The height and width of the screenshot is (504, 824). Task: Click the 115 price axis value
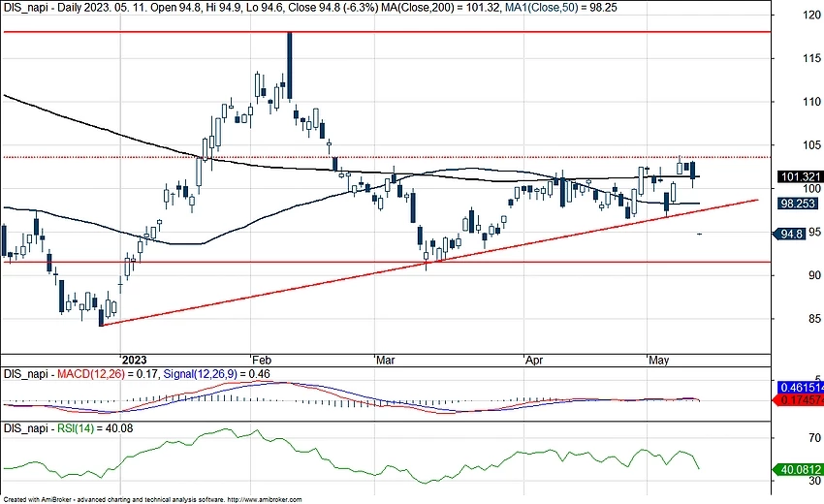pos(811,58)
